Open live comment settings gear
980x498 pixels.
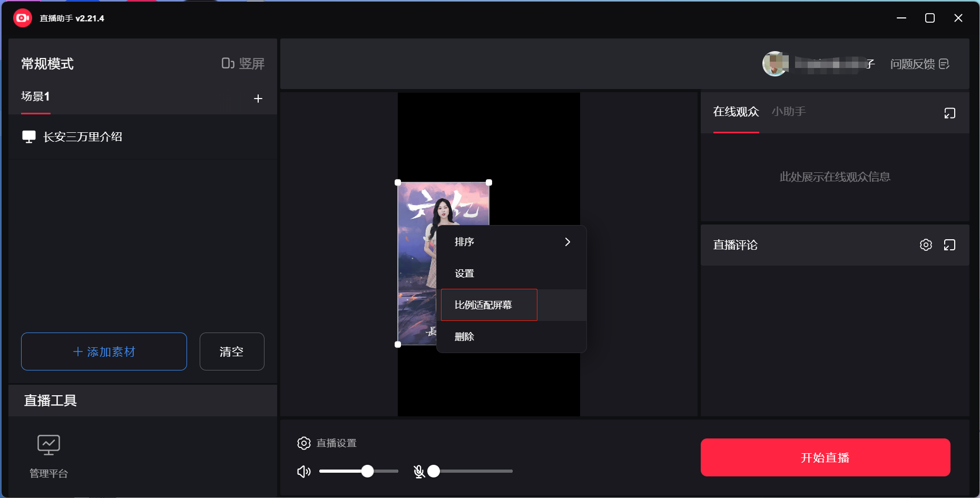[926, 245]
